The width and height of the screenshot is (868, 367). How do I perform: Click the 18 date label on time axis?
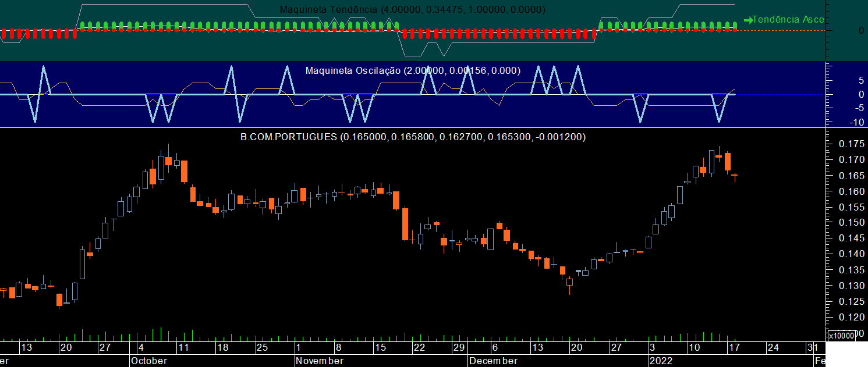222,347
